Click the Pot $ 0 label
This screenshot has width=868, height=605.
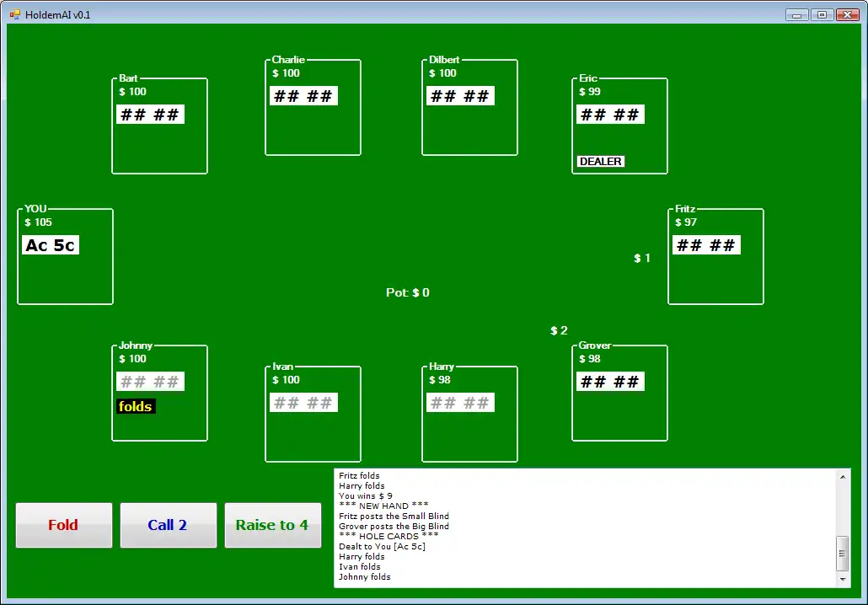click(x=407, y=292)
